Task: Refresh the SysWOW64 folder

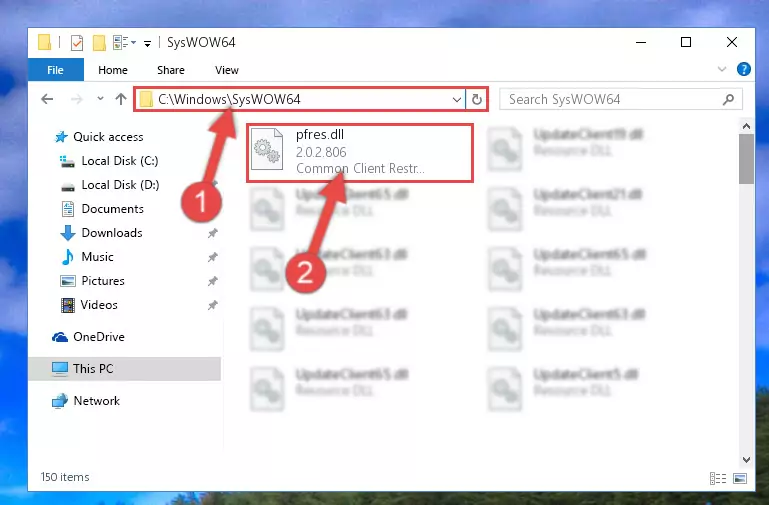Action: pos(477,100)
